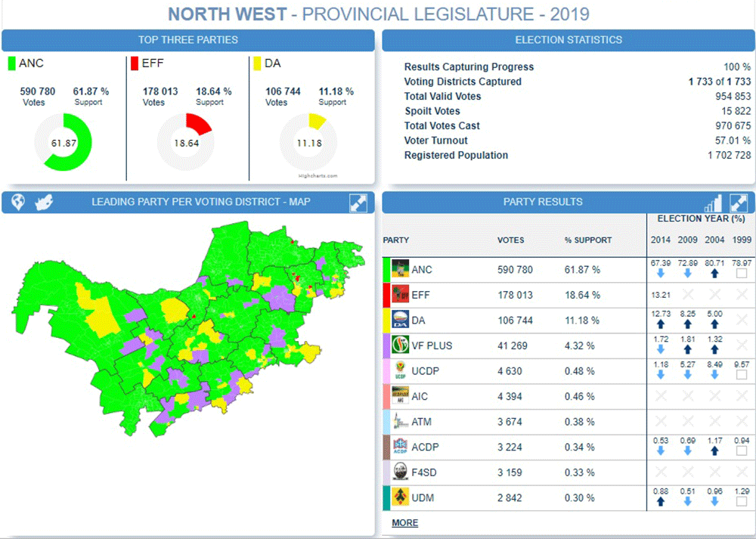The width and height of the screenshot is (756, 539).
Task: Click the red EFF color swatch in top parties
Action: click(134, 64)
